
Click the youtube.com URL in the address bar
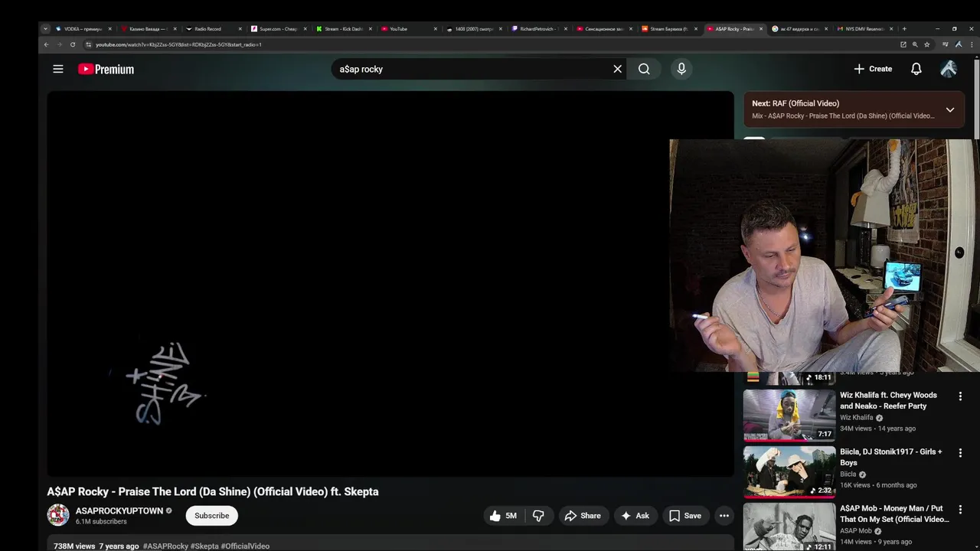(178, 44)
